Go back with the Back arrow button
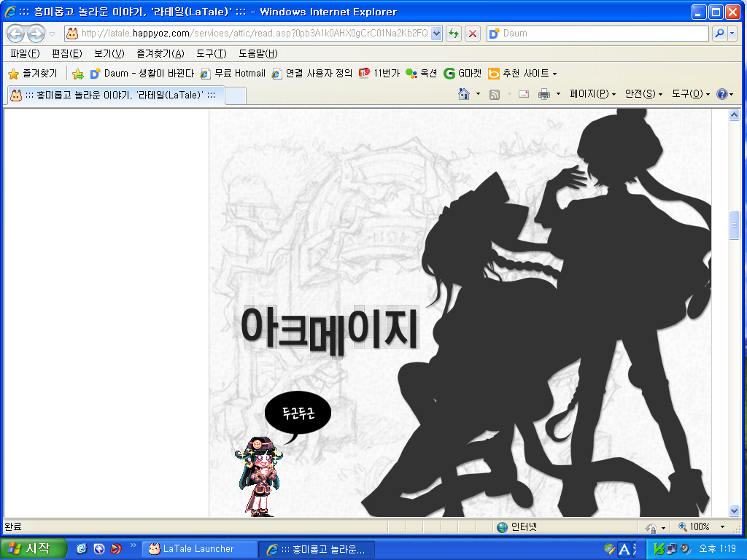This screenshot has height=560, width=747. (16, 34)
